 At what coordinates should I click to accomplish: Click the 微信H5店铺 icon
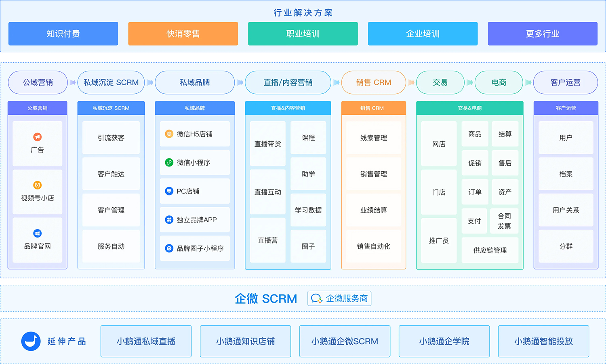click(x=169, y=134)
